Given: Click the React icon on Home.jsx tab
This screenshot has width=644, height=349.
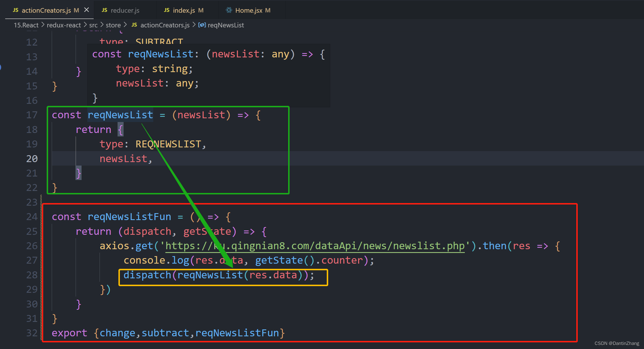Looking at the screenshot, I should tap(229, 10).
